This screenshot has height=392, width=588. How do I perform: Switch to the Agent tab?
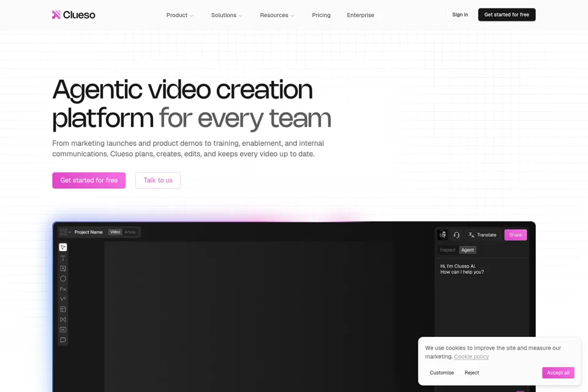click(x=467, y=250)
